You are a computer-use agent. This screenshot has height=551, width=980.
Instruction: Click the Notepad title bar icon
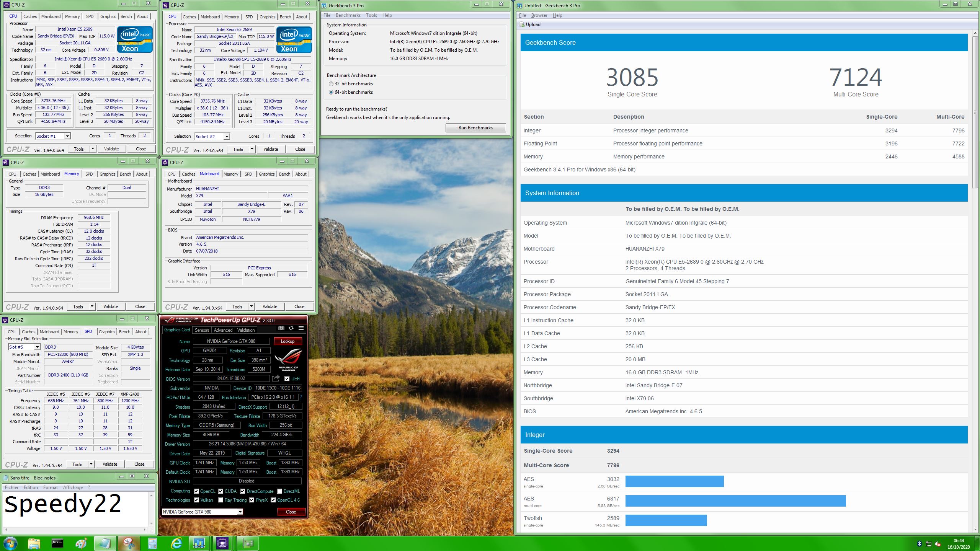point(5,478)
